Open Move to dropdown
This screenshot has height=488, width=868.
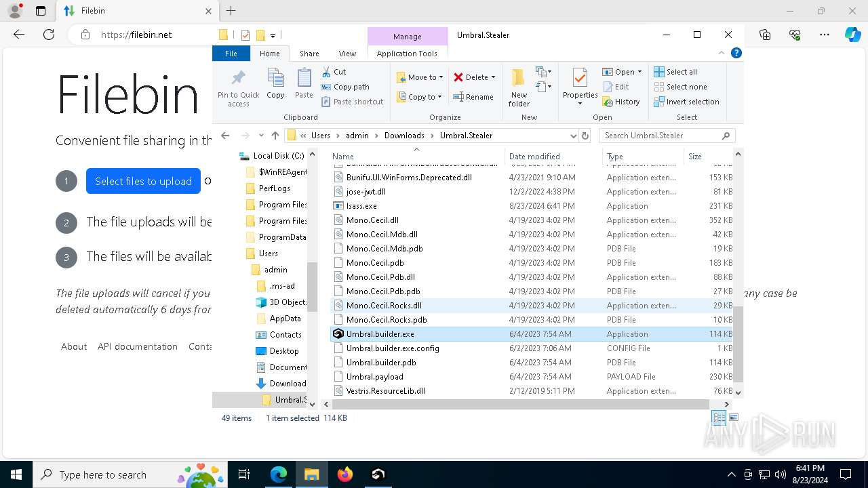click(420, 77)
